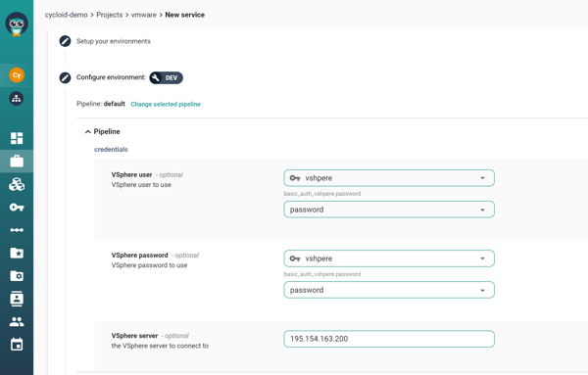588x375 pixels.
Task: Click the VSphere server field label
Action: (x=134, y=336)
